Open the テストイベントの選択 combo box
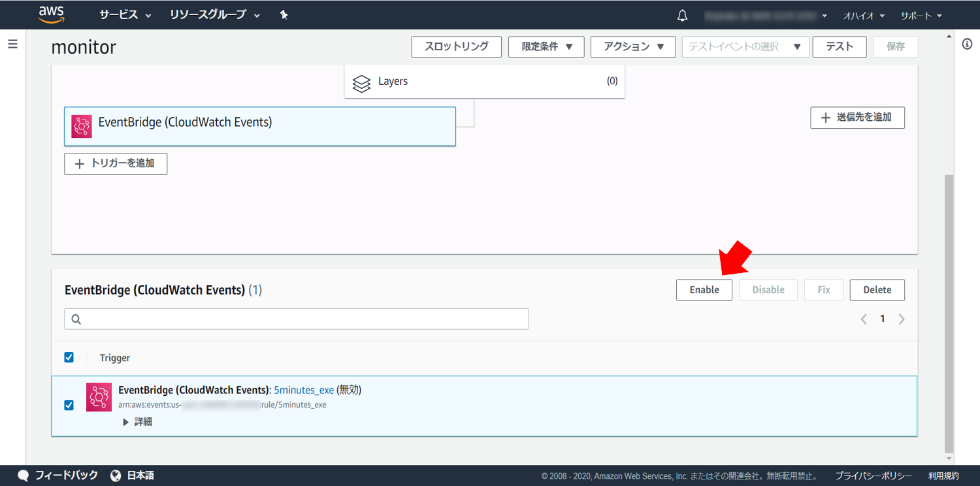This screenshot has height=486, width=980. [745, 47]
